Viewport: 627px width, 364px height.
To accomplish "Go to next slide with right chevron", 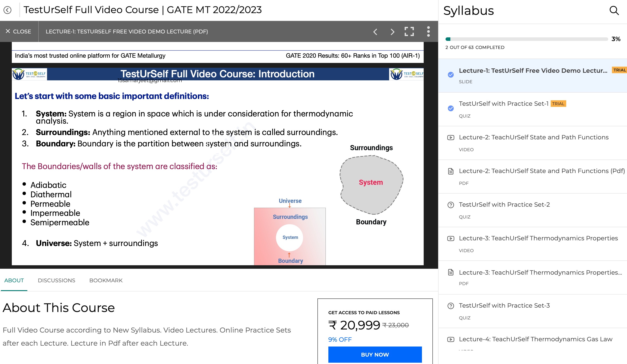I will click(392, 32).
